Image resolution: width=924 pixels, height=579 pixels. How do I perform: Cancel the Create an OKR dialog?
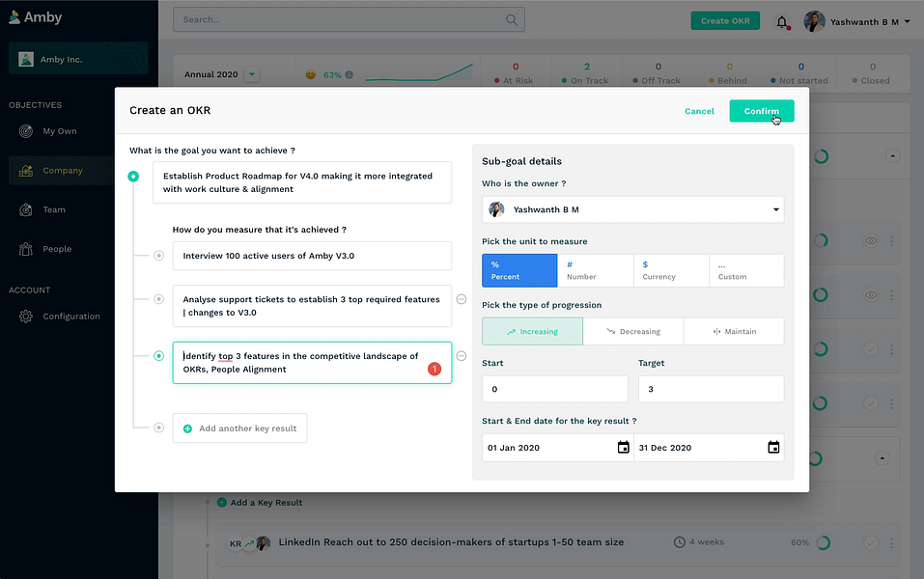pos(699,111)
